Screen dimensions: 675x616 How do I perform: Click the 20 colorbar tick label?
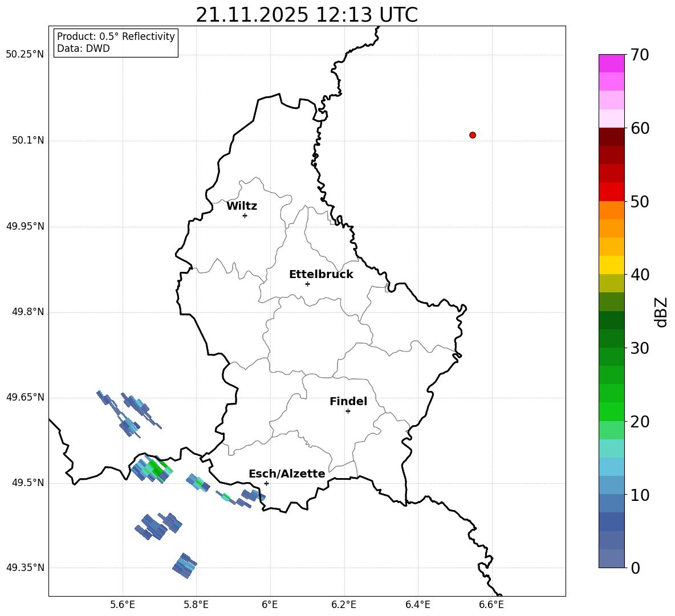pos(640,422)
